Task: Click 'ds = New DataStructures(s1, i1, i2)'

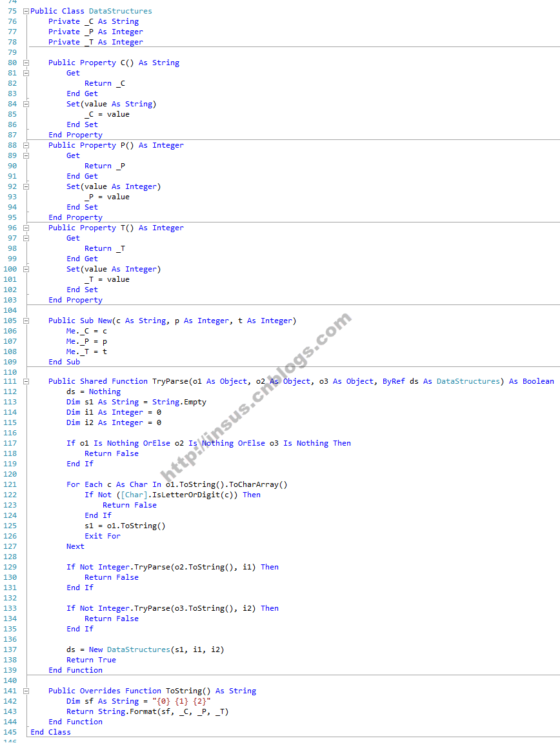Action: pos(145,650)
